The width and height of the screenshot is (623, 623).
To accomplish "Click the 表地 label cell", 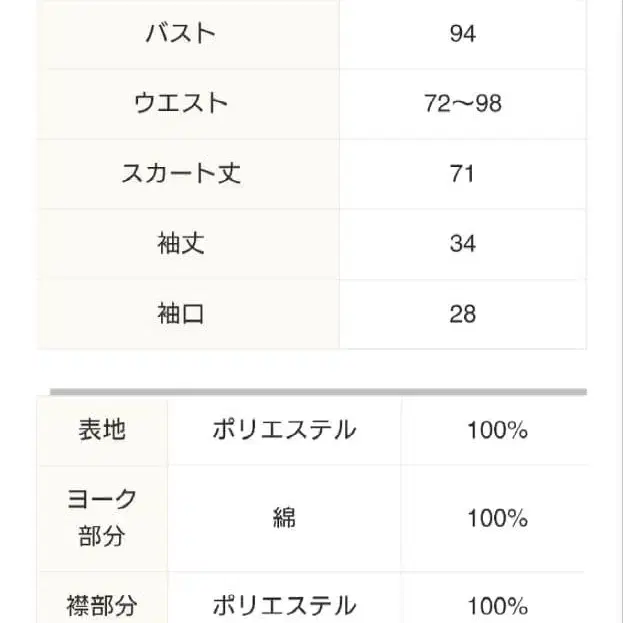I will pos(102,430).
